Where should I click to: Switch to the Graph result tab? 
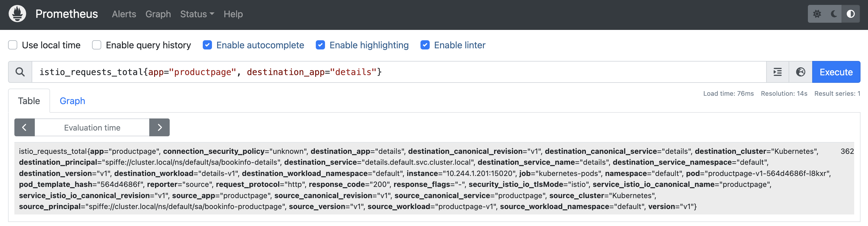click(x=72, y=101)
